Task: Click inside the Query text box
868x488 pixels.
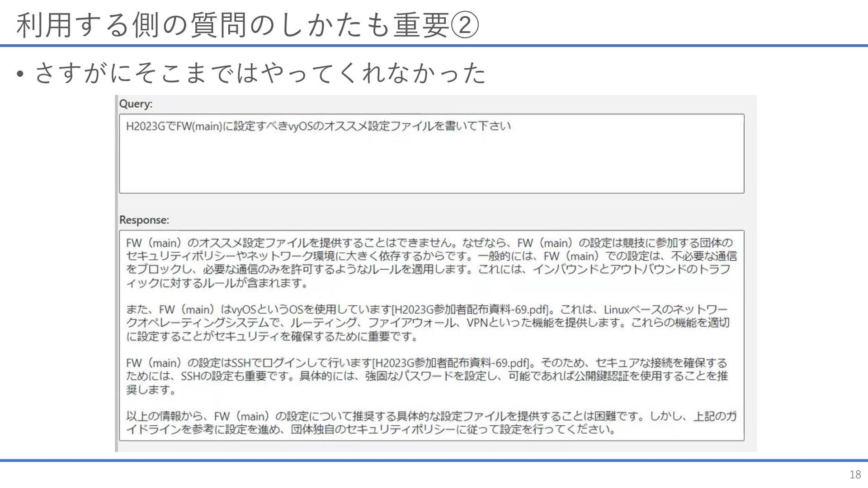Action: [431, 154]
